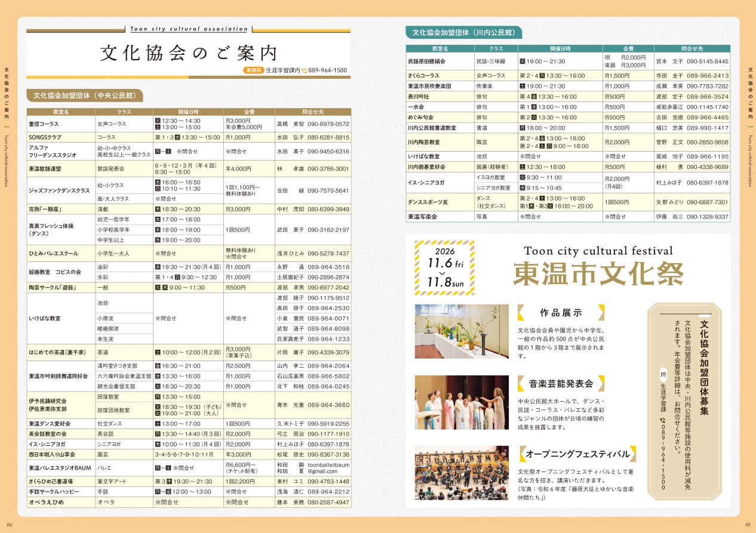
Task: Select 一水会 row name
Action: [x=416, y=107]
